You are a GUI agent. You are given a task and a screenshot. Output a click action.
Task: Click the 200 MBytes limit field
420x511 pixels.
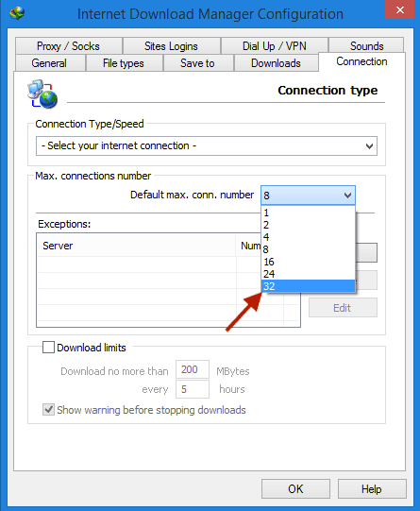pos(193,369)
